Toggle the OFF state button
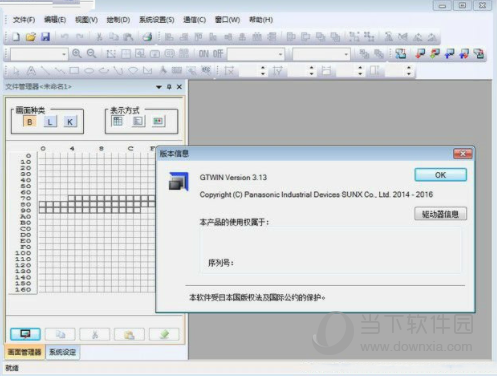This screenshot has width=497, height=376. (218, 54)
